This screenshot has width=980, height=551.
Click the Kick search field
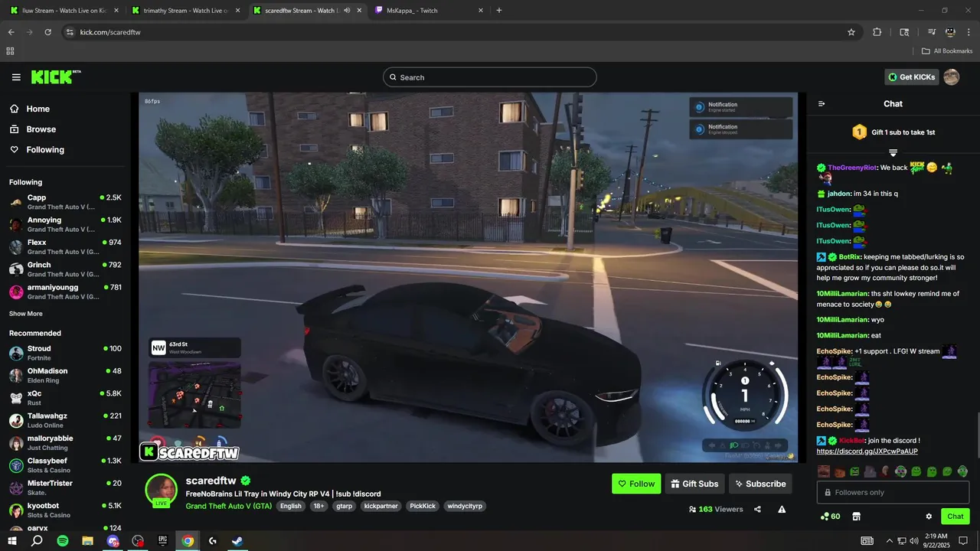[490, 77]
